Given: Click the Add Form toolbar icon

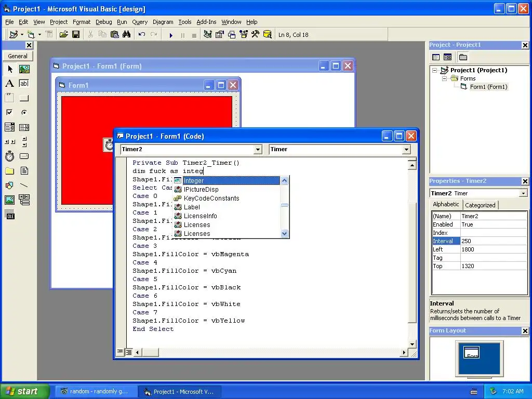Looking at the screenshot, I should 31,34.
